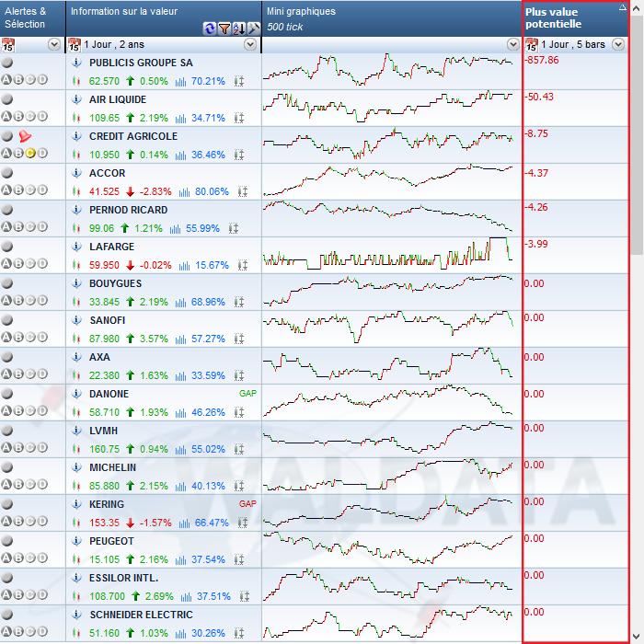Click the red GAP label on KERING

click(247, 504)
